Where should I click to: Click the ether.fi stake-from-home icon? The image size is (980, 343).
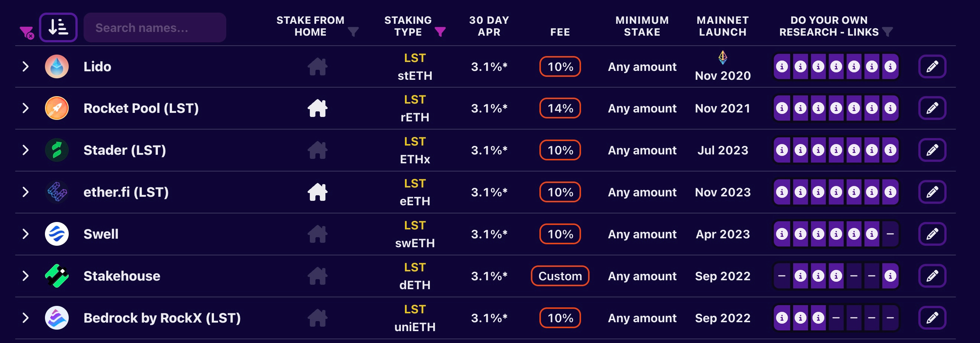pyautogui.click(x=317, y=192)
